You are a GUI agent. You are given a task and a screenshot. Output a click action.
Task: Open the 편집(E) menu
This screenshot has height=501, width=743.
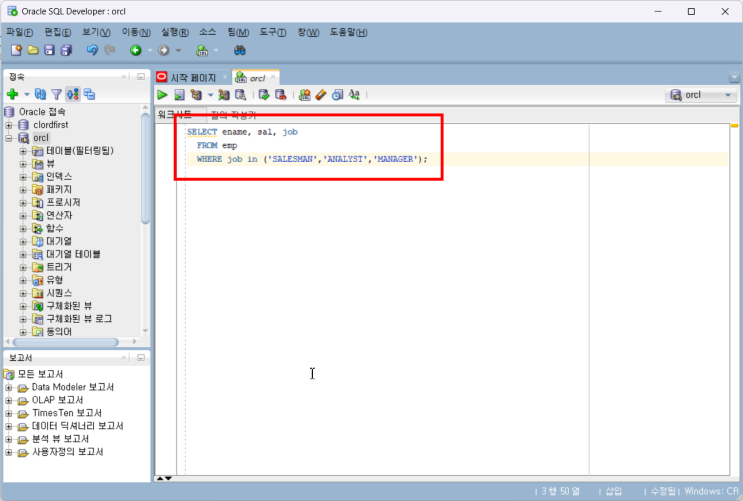[58, 32]
